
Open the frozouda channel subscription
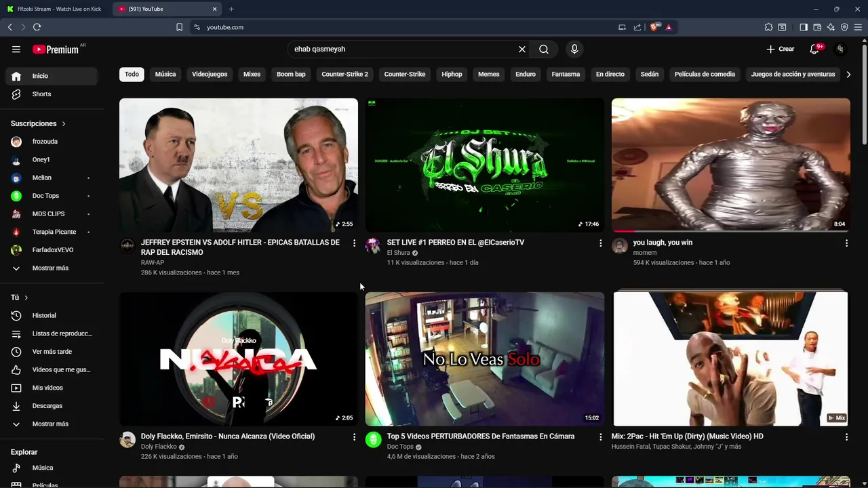coord(52,142)
